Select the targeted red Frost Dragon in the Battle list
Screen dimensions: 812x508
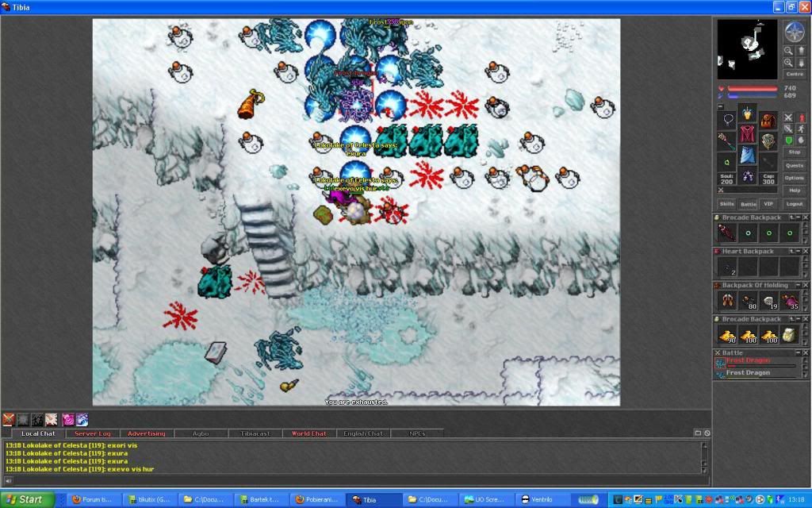pyautogui.click(x=756, y=361)
